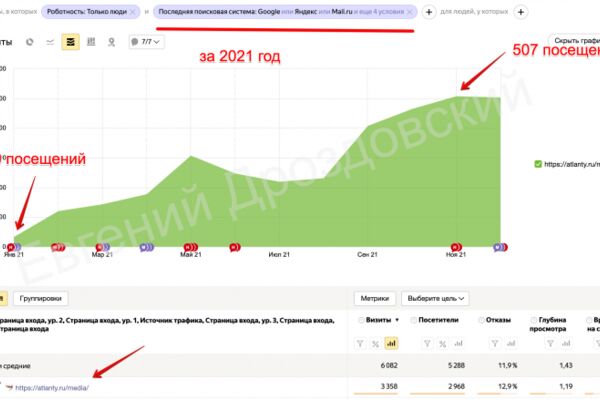
Task: Select the Визиты metric radio button
Action: pyautogui.click(x=360, y=320)
